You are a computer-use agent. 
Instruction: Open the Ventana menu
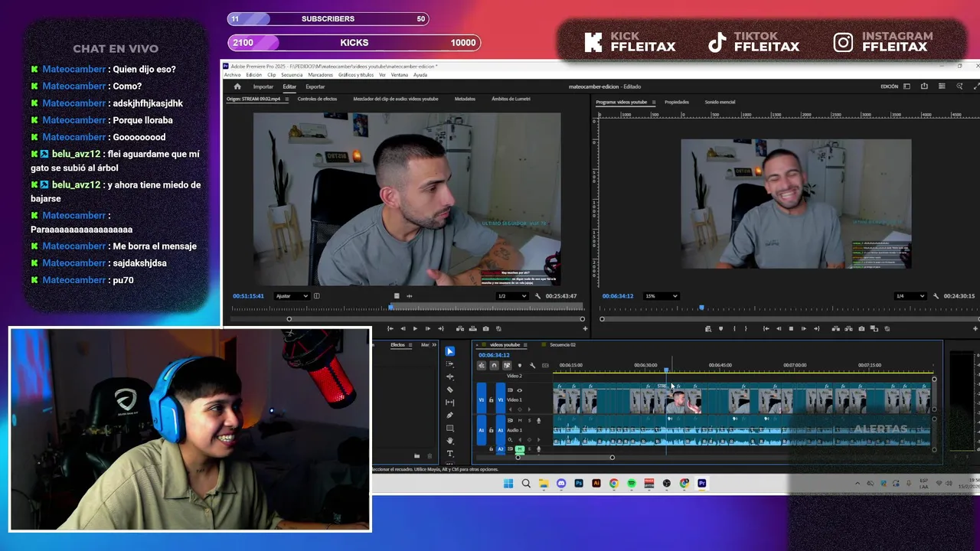click(400, 75)
